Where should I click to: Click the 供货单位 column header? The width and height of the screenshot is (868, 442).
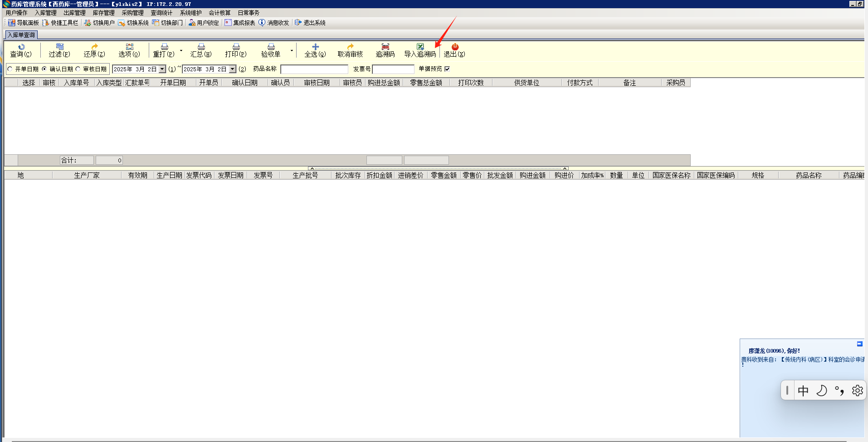click(527, 83)
